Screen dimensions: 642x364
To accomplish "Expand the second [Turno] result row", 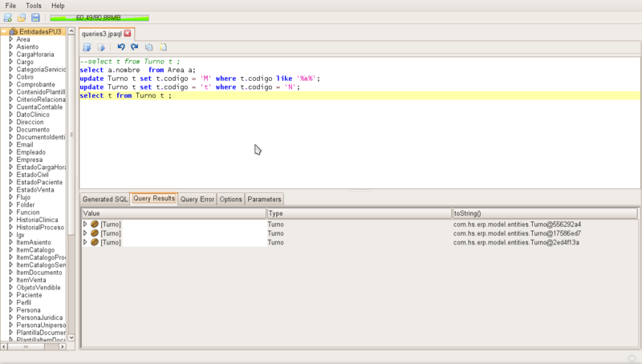I will point(85,233).
